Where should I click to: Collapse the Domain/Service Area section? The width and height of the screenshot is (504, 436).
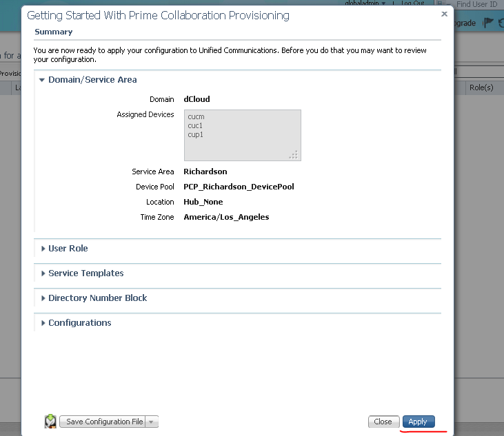pyautogui.click(x=41, y=80)
